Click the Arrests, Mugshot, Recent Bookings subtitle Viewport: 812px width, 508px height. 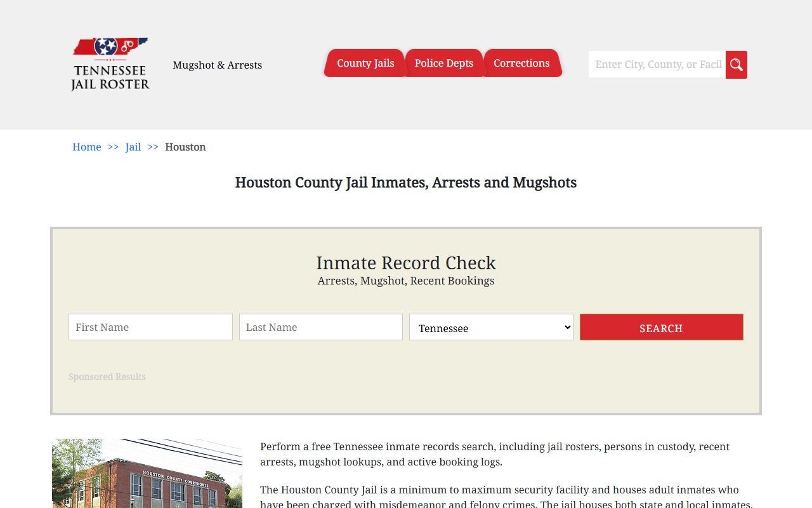click(x=406, y=281)
